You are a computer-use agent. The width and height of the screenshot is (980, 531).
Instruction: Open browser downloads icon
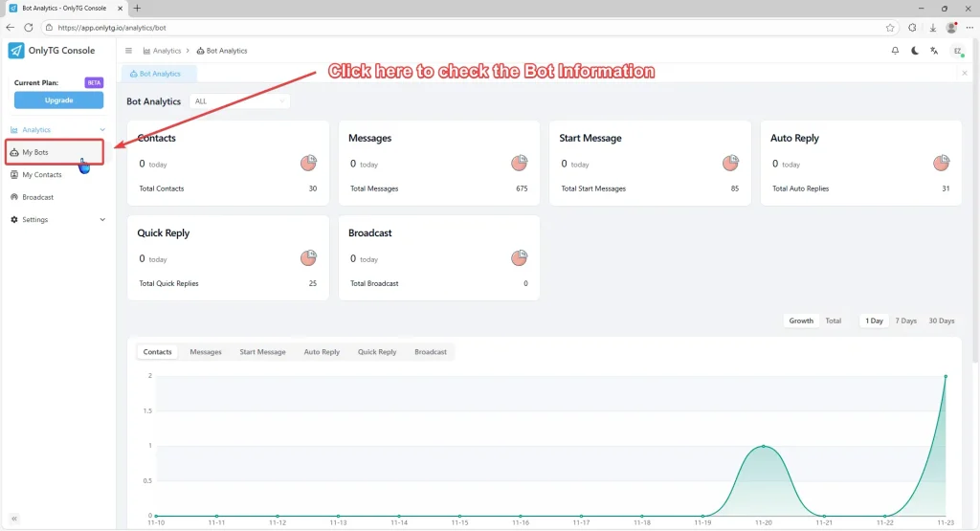click(x=932, y=28)
